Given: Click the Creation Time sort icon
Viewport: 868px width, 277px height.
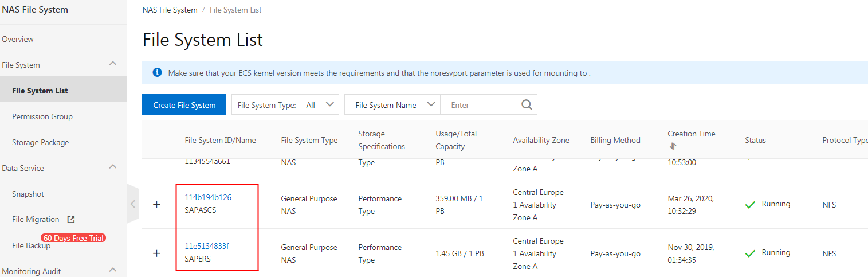Looking at the screenshot, I should 673,146.
